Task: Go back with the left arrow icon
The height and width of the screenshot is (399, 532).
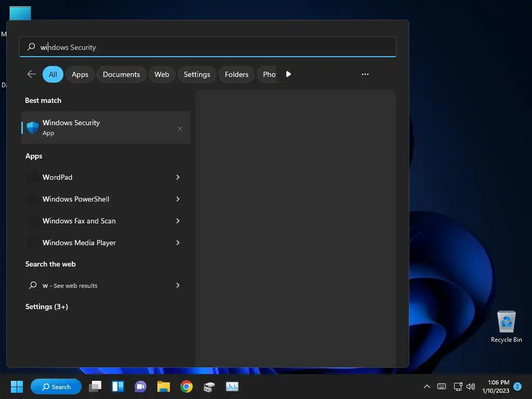Action: point(32,74)
